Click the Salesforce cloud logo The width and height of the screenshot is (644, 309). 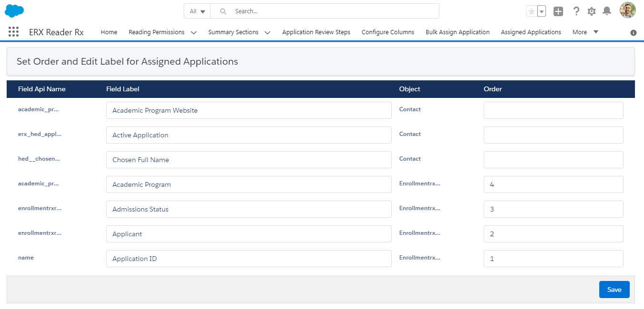[14, 10]
